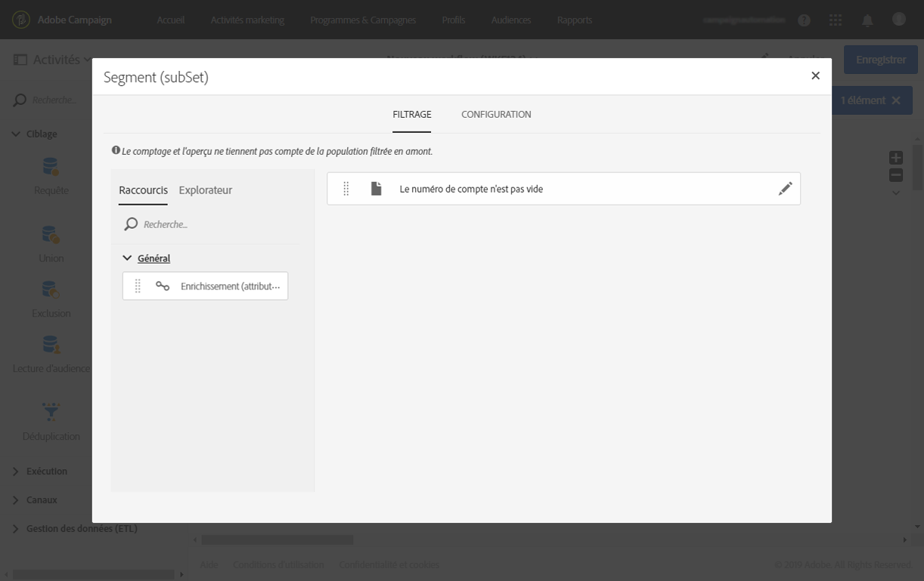Open Programmes & Campagnes menu

coord(363,20)
